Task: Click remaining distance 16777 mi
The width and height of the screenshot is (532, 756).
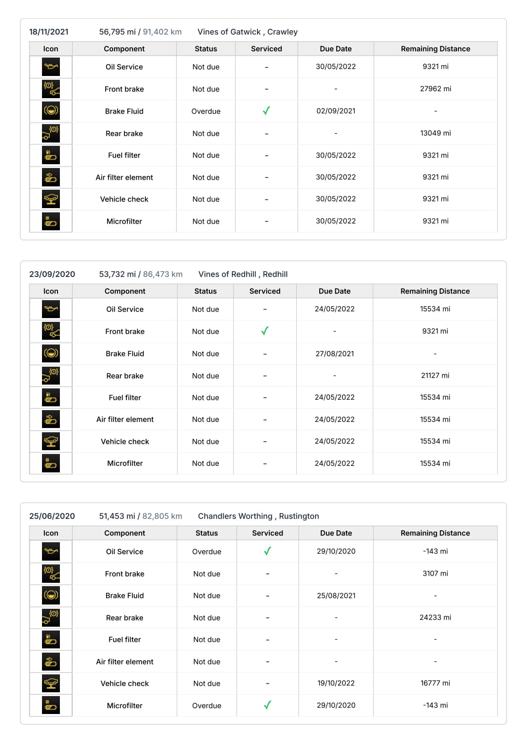Action: click(435, 683)
